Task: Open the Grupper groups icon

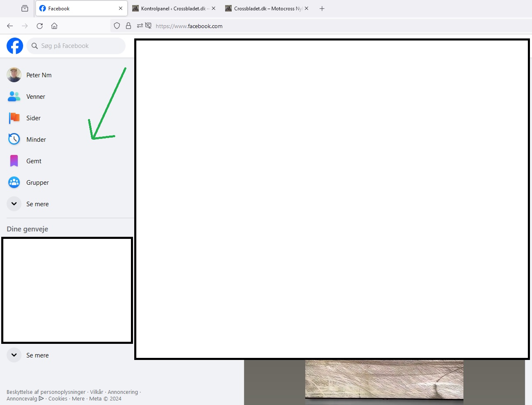Action: pos(14,182)
